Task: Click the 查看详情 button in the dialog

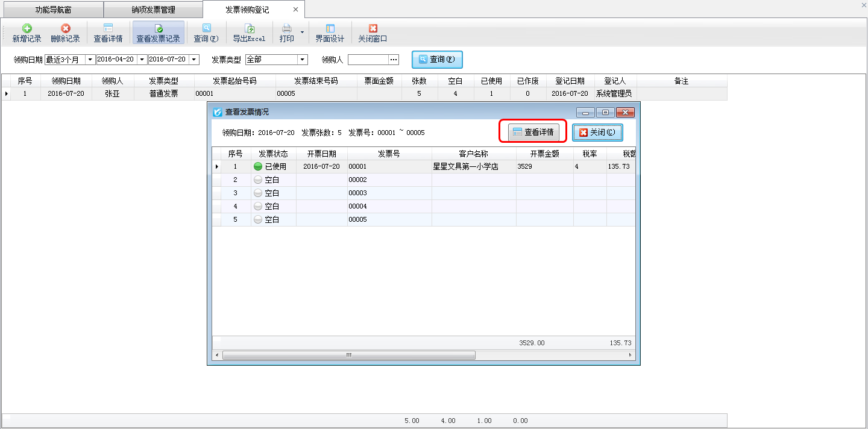Action: 533,132
